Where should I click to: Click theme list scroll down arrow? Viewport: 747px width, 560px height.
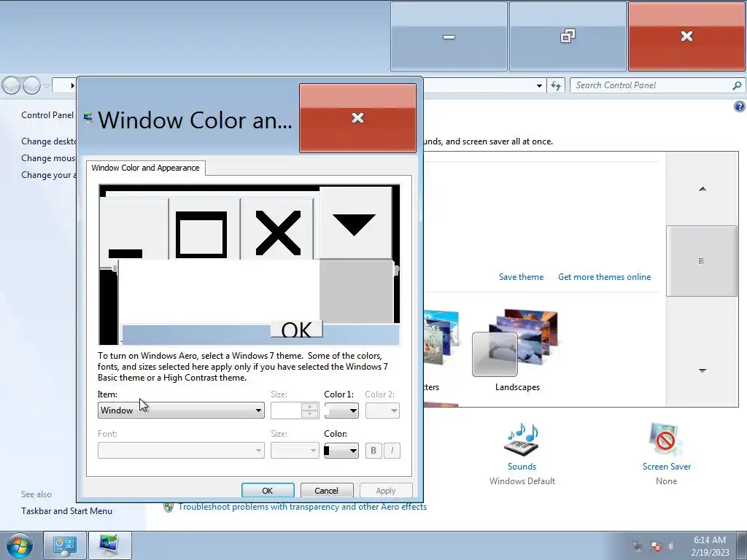pyautogui.click(x=703, y=370)
